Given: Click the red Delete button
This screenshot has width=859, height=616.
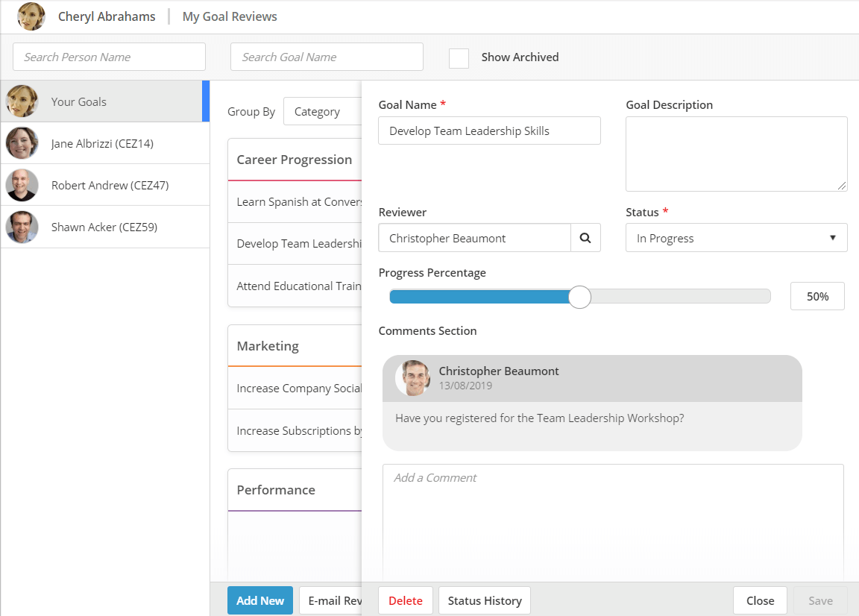Looking at the screenshot, I should coord(406,600).
